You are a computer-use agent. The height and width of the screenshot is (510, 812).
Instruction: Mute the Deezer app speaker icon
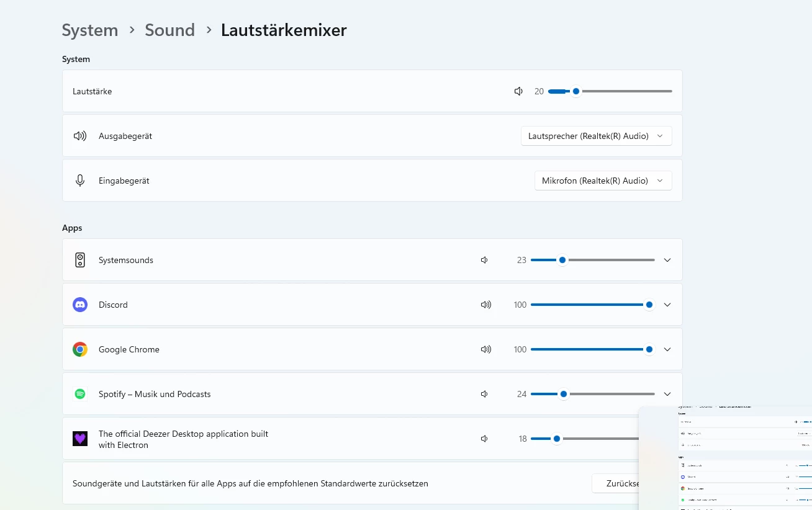484,439
